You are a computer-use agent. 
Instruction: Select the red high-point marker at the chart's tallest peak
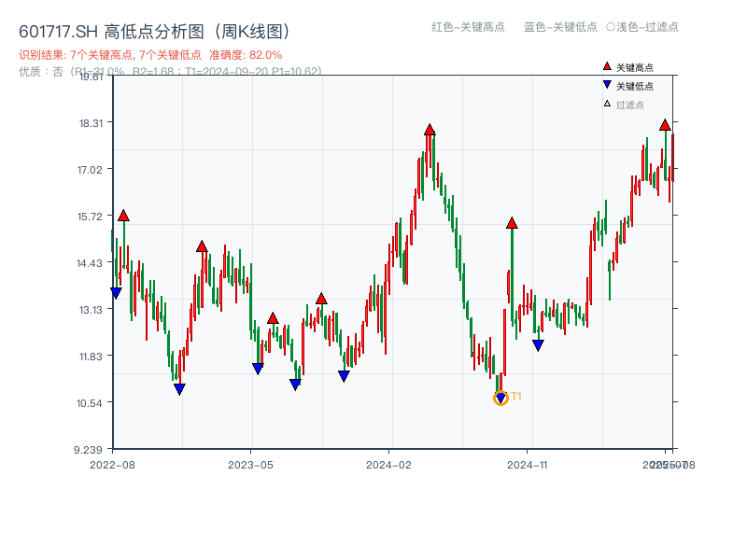pyautogui.click(x=429, y=132)
